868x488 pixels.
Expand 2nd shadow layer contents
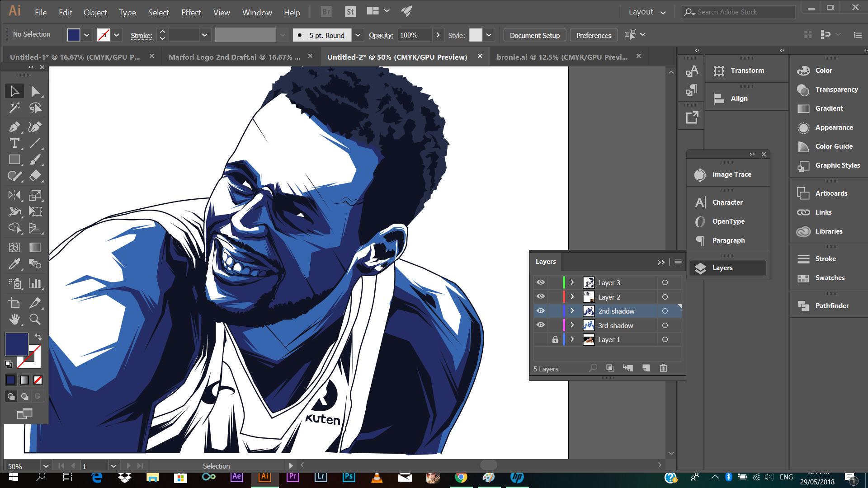pyautogui.click(x=572, y=311)
